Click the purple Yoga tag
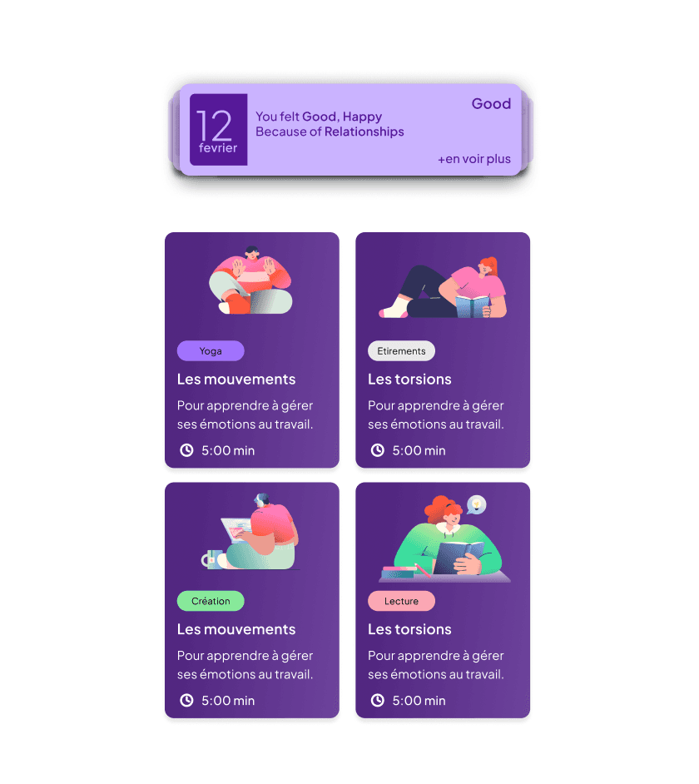The image size is (699, 784). [211, 351]
